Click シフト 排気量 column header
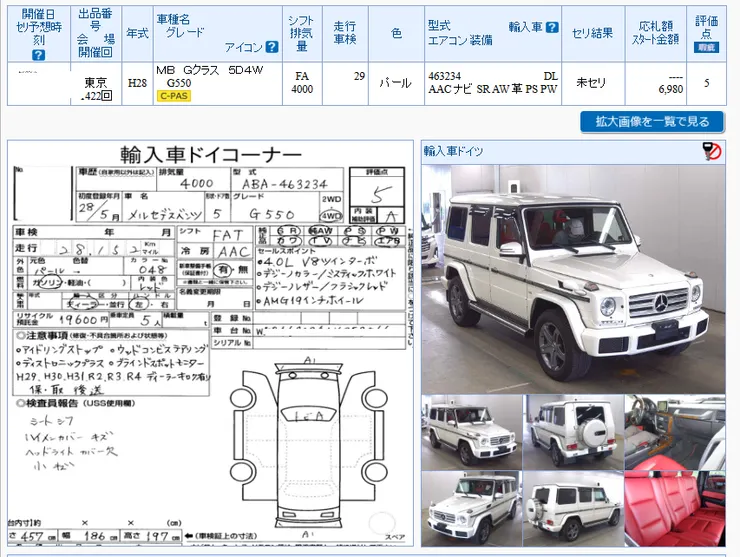Viewport: 740px width, 557px height. click(x=302, y=33)
